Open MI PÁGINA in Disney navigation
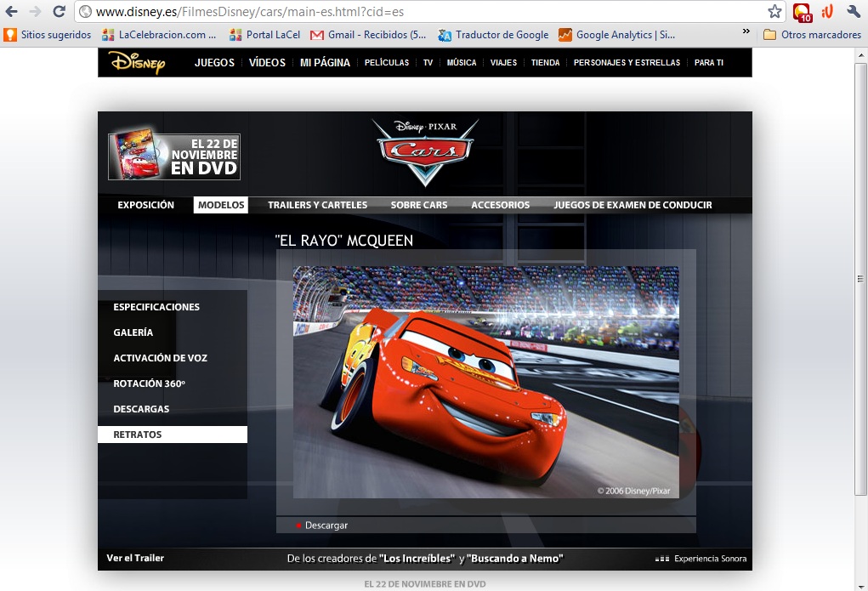Viewport: 868px width, 591px height. [325, 63]
